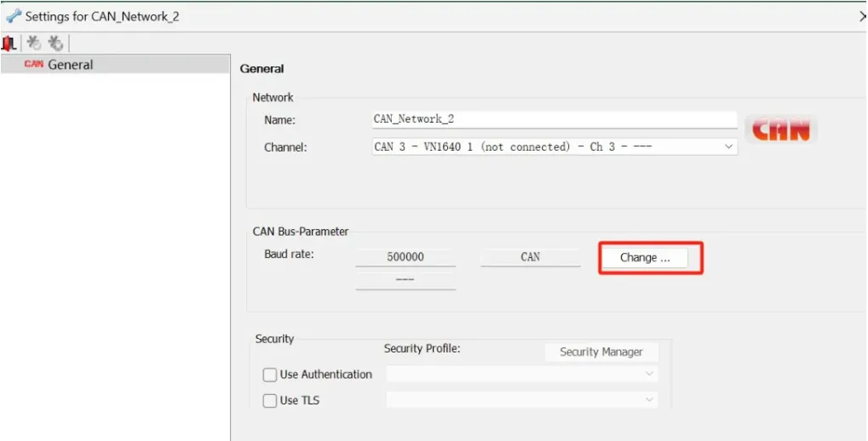The width and height of the screenshot is (868, 441).
Task: Enable the Use Authentication checkbox
Action: click(x=270, y=375)
